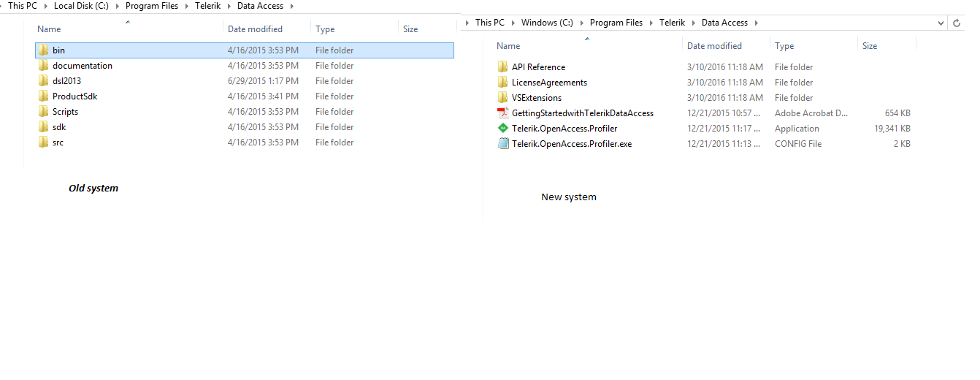The image size is (980, 380).
Task: Expand the arrow before This PC in the new system breadcrumb
Action: click(x=467, y=23)
